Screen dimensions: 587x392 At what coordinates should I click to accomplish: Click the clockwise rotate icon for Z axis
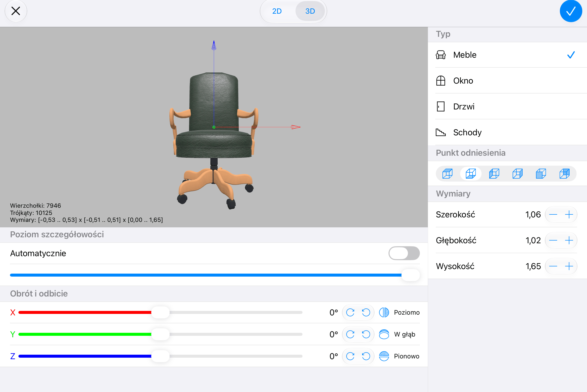pyautogui.click(x=350, y=356)
